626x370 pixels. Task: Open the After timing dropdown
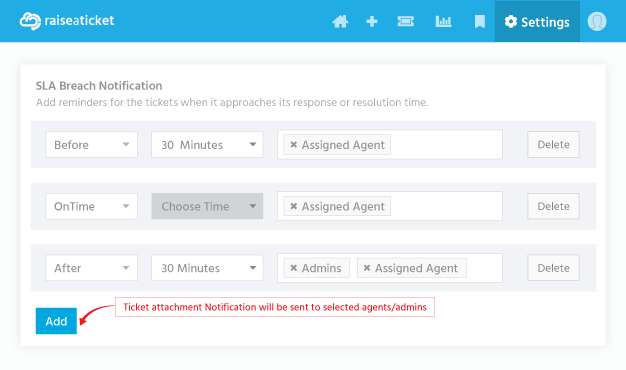click(91, 268)
